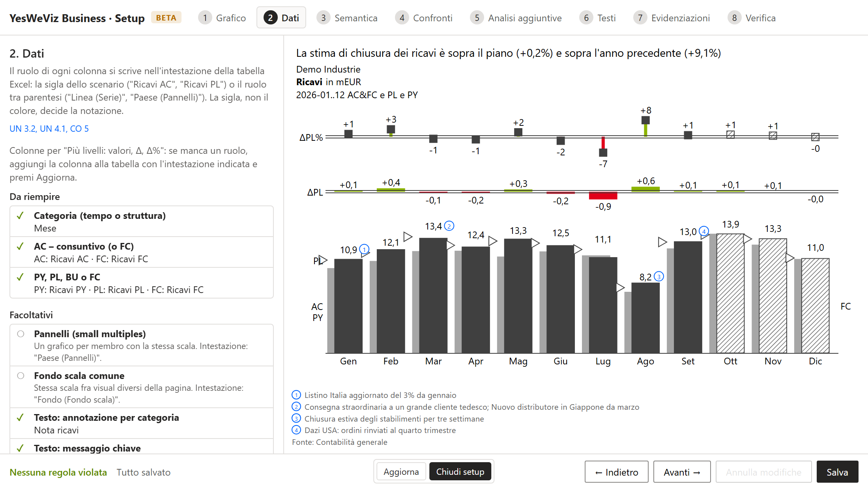Click the green check next to Categoria

point(21,216)
